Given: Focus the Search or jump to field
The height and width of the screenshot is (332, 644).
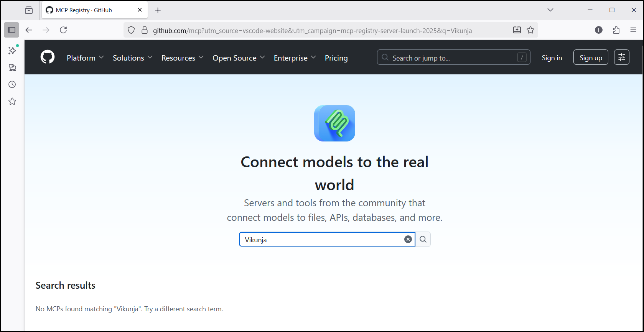Looking at the screenshot, I should tap(453, 58).
